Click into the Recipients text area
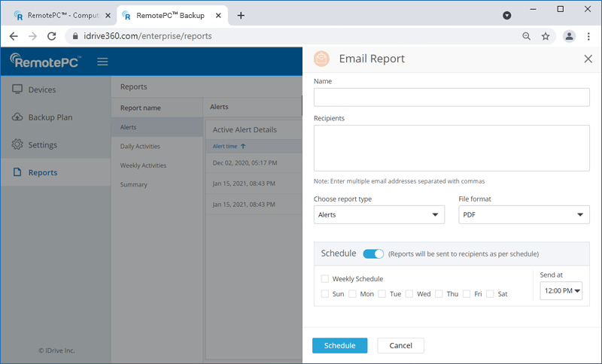602x364 pixels. (451, 148)
